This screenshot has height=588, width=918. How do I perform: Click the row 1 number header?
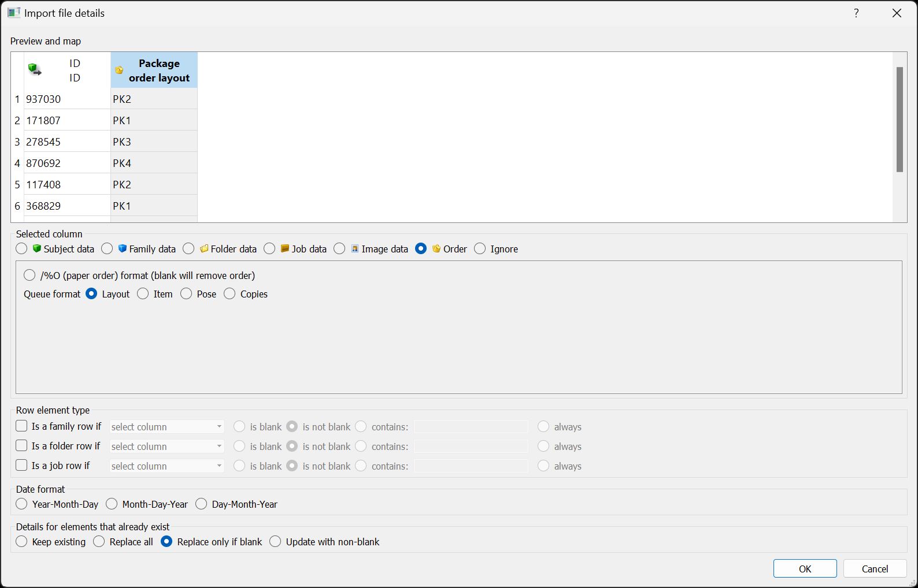point(17,99)
